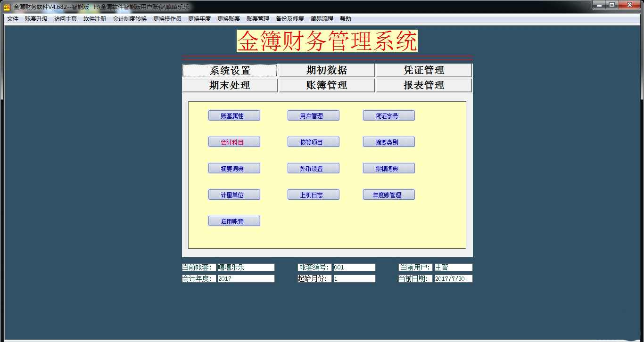Click the 帐套编号 label
Viewport: 644px width, 342px height.
click(314, 267)
